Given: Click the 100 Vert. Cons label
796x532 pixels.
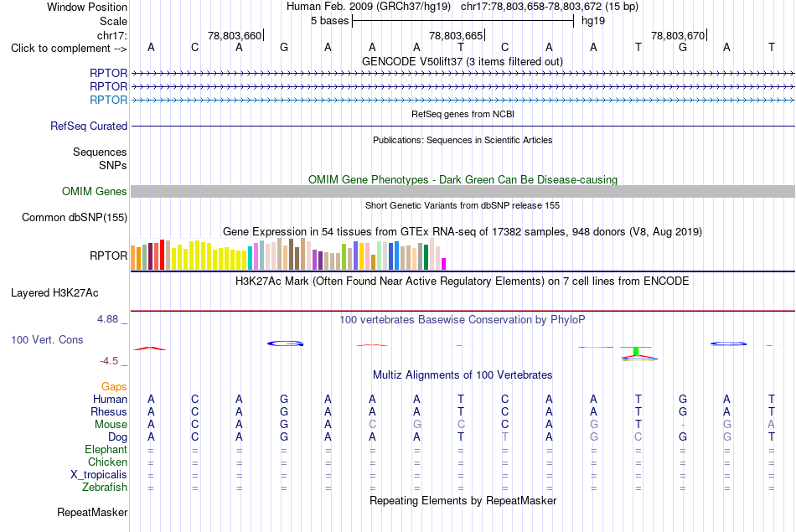Looking at the screenshot, I should [47, 339].
